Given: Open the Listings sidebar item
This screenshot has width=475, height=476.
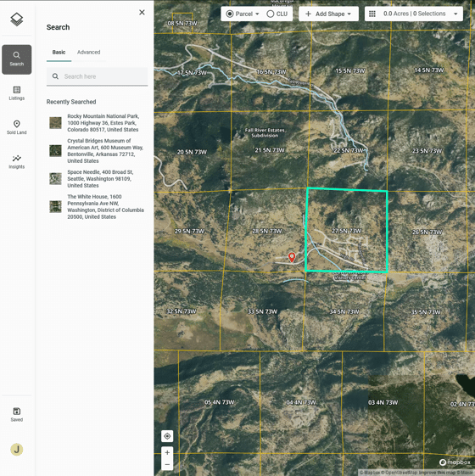Looking at the screenshot, I should (17, 93).
